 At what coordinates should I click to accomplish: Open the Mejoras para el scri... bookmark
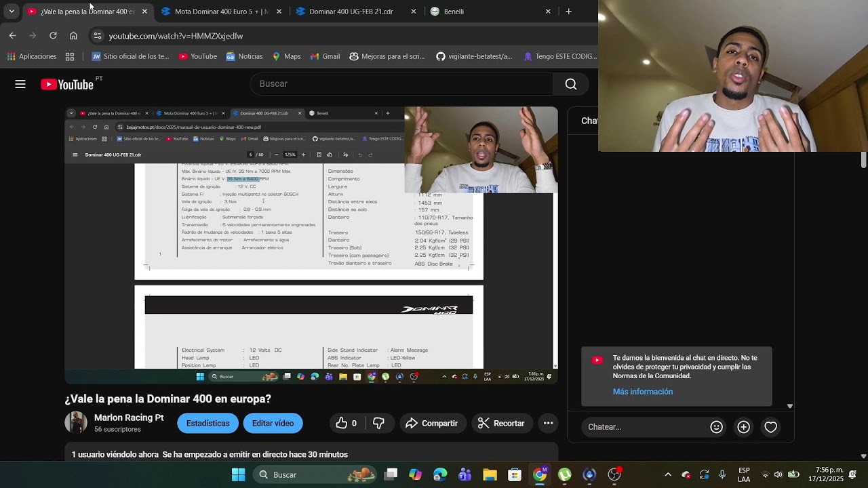coord(387,56)
